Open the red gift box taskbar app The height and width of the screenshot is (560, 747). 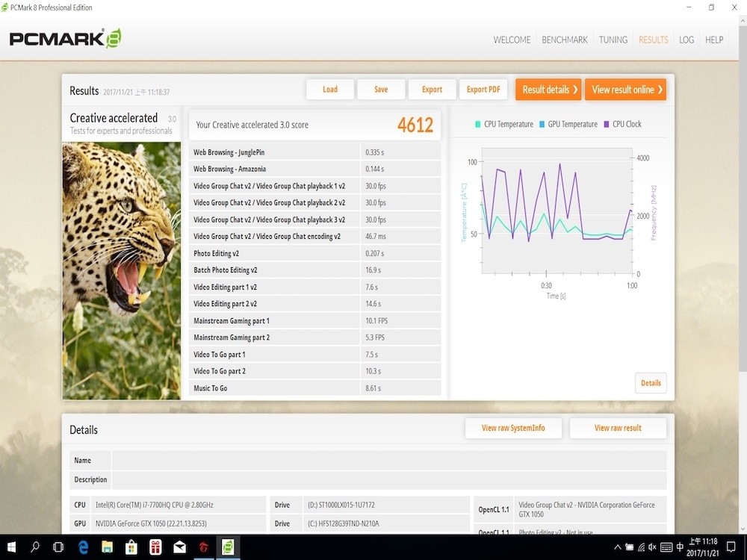click(155, 547)
